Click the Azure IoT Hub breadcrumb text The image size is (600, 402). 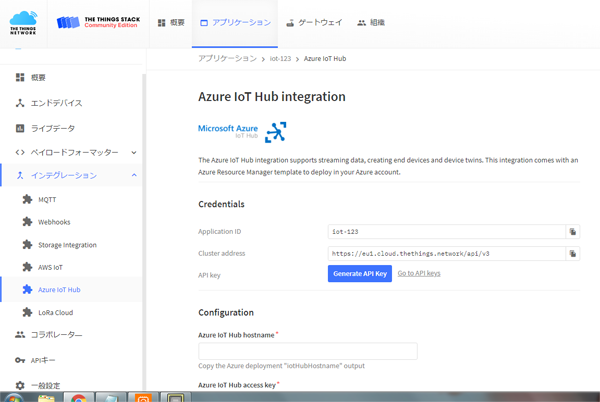click(325, 59)
